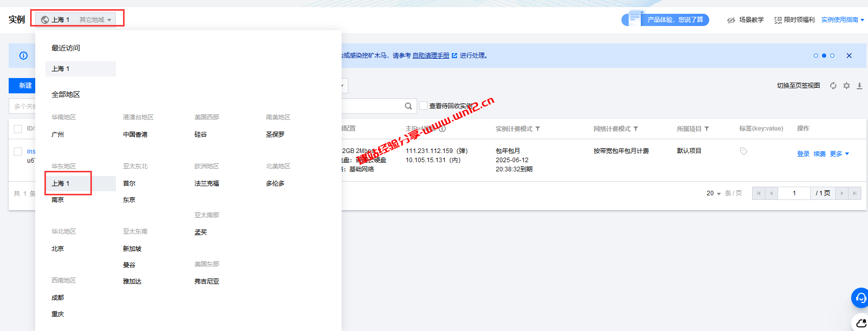Open 限时领福利
This screenshot has height=331, width=868.
click(799, 20)
